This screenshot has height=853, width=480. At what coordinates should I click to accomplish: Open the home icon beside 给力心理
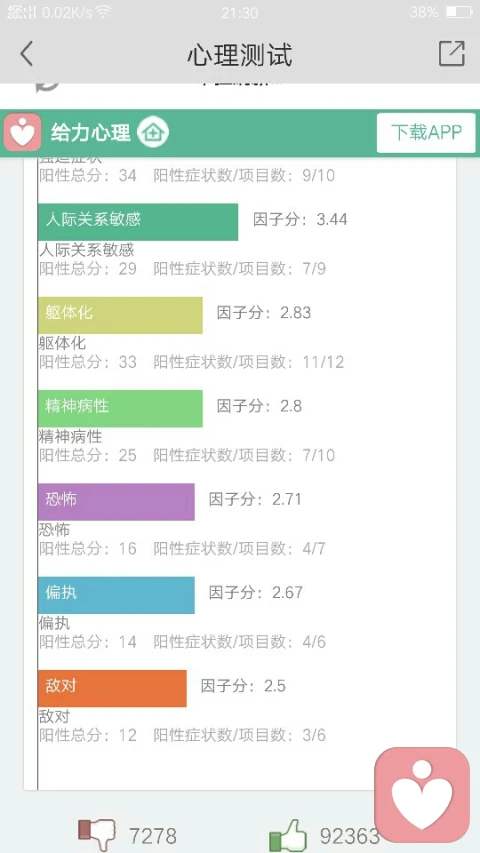[153, 133]
